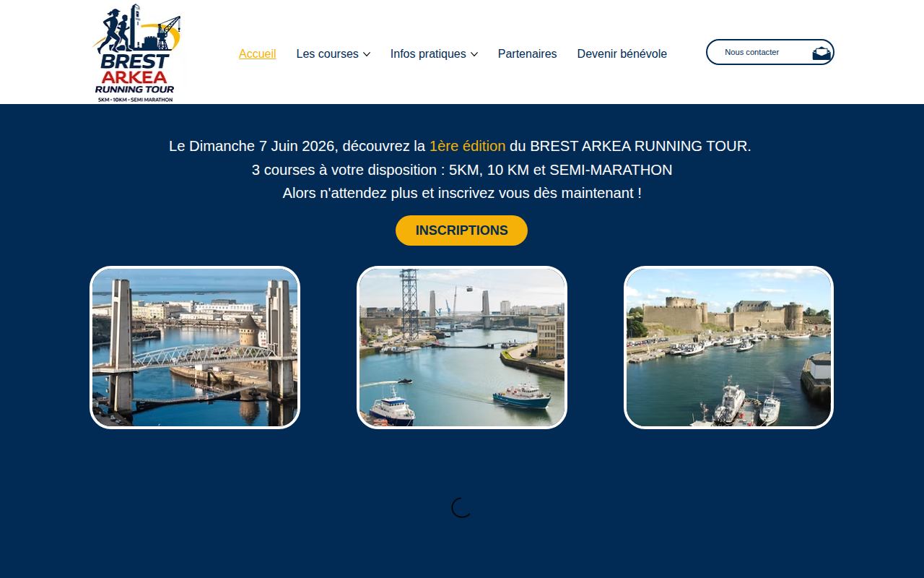Select the Brest castle marina photo
This screenshot has height=578, width=924.
click(728, 348)
